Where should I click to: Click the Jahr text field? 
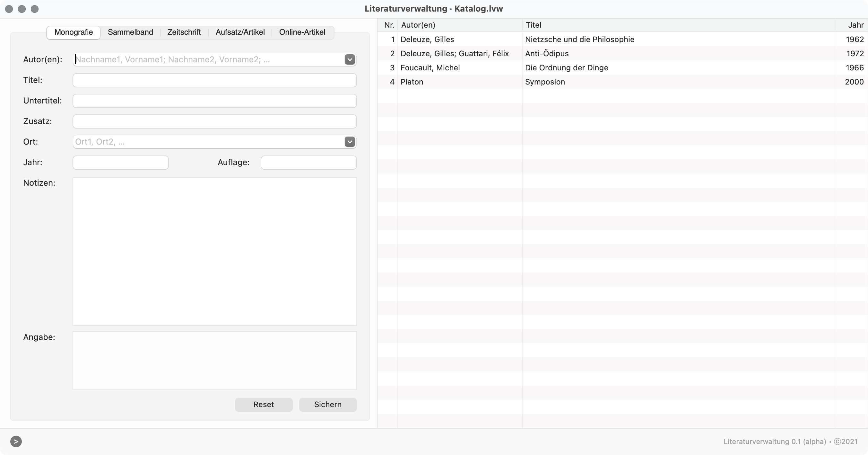[x=120, y=163]
